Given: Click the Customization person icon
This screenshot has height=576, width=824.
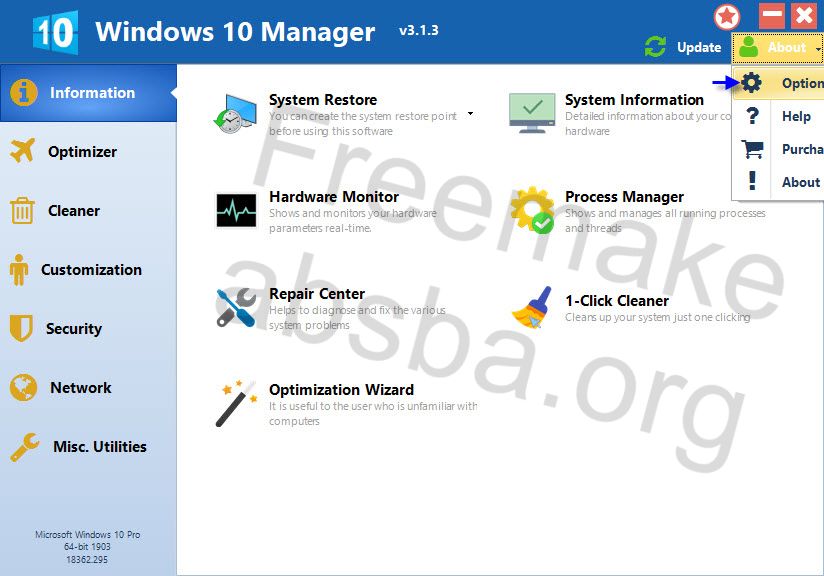Looking at the screenshot, I should click(19, 270).
